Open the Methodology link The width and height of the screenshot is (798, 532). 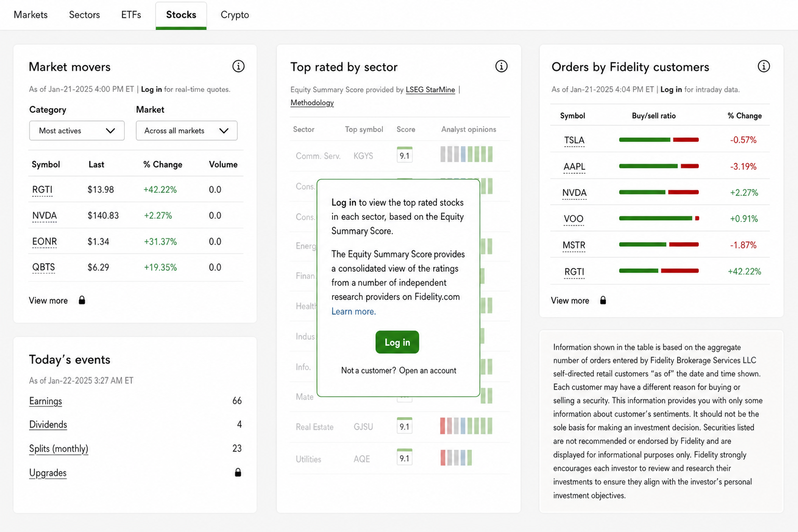[x=312, y=102]
